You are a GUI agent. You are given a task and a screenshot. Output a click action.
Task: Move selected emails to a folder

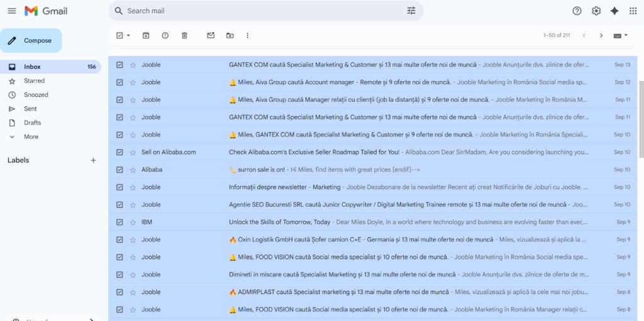(x=230, y=36)
